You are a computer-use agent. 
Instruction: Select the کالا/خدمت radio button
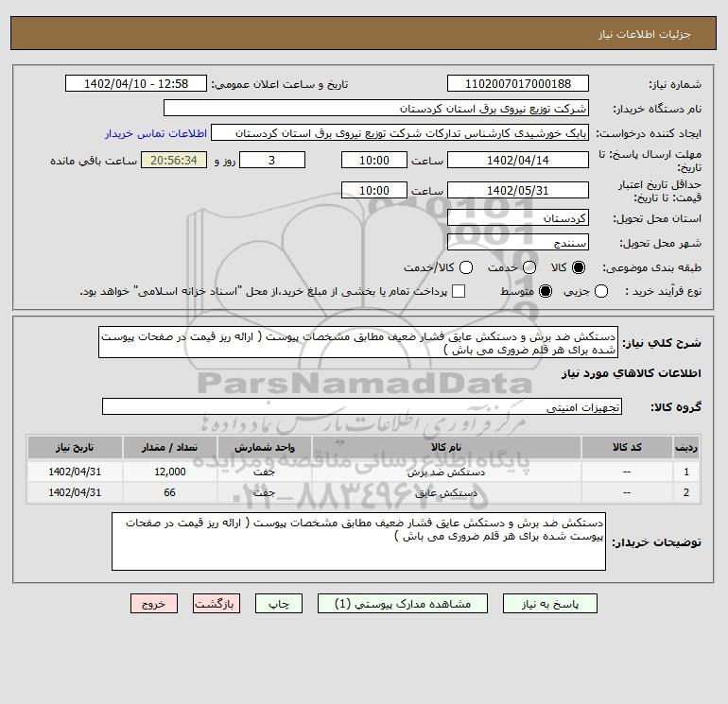(x=466, y=267)
